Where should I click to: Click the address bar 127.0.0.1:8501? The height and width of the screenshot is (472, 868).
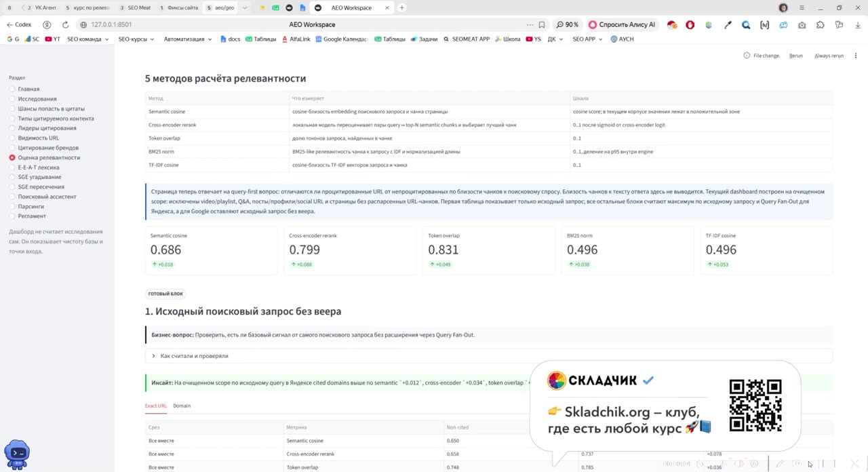[111, 24]
